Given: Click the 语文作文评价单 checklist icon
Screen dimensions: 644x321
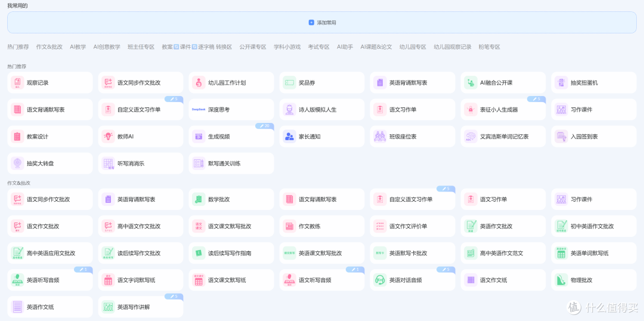Looking at the screenshot, I should 380,227.
